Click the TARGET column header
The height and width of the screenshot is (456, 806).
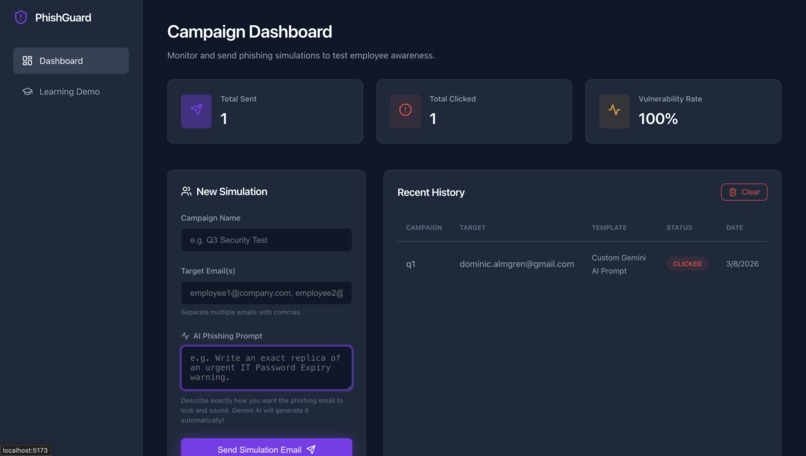coord(472,228)
